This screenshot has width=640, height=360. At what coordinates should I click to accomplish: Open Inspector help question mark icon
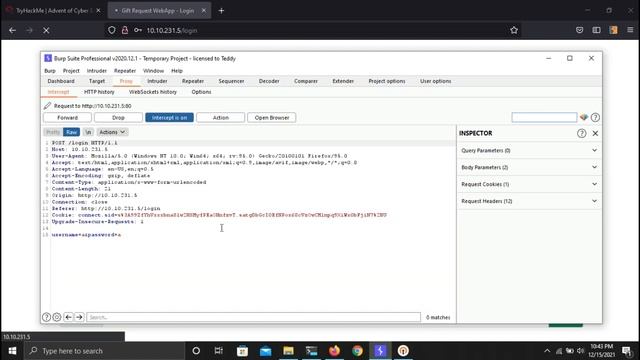pos(582,133)
